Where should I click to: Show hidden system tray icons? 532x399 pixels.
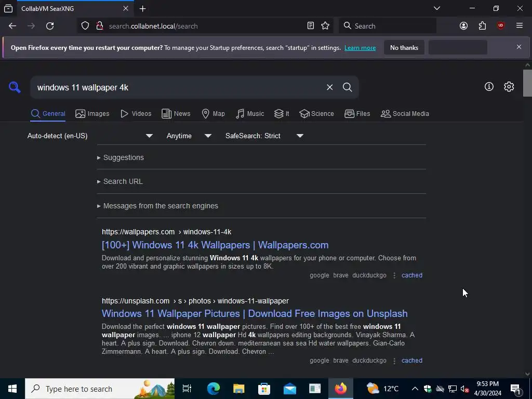tap(415, 389)
